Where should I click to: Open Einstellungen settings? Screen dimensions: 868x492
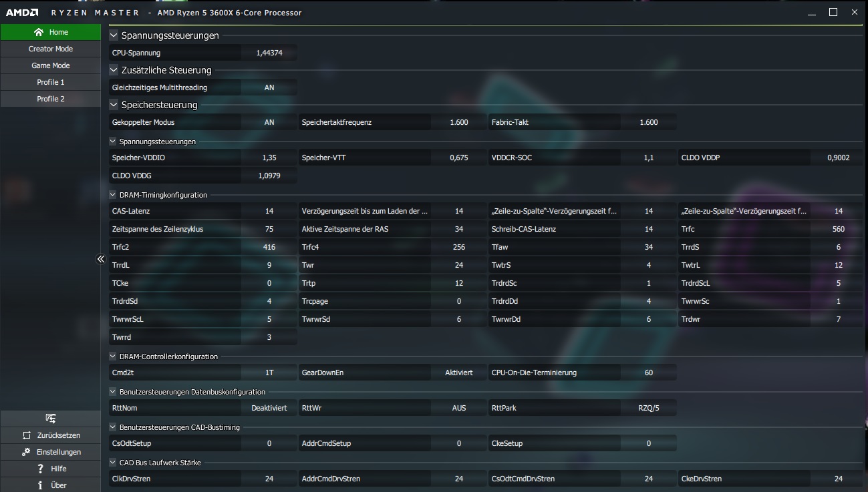pos(50,452)
